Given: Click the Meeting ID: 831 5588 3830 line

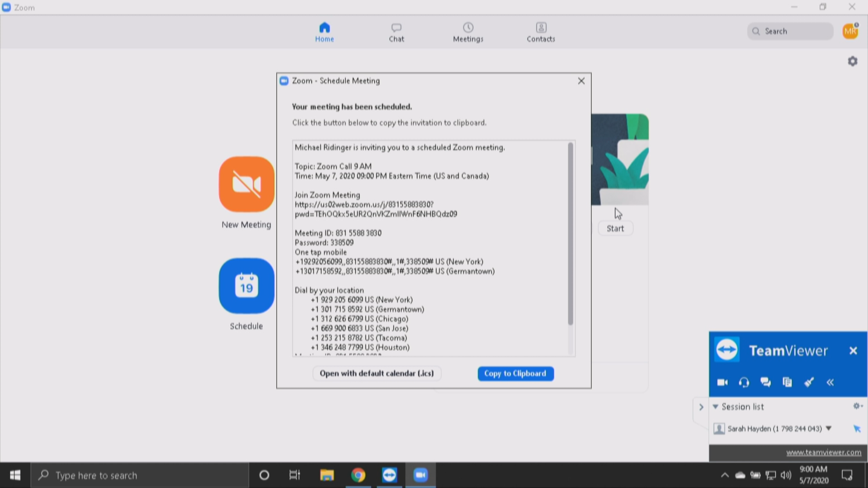Looking at the screenshot, I should [338, 233].
